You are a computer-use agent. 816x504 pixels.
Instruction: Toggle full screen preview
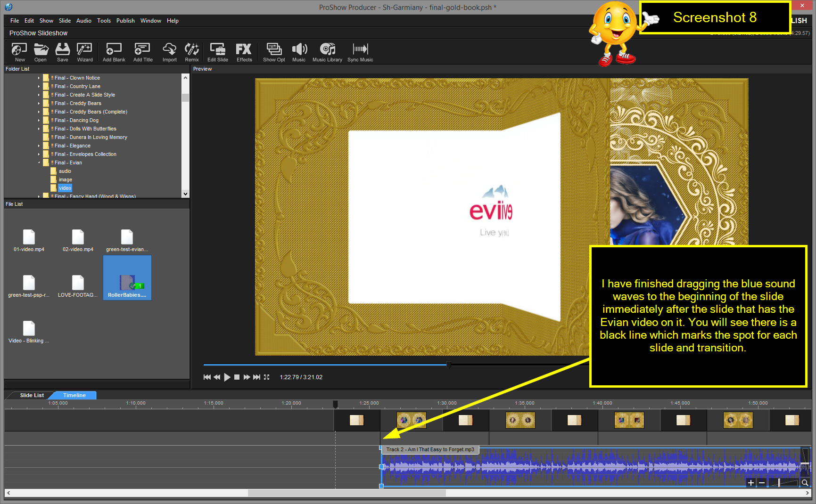[x=267, y=377]
